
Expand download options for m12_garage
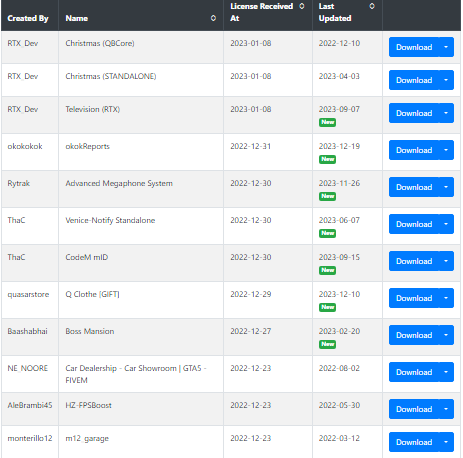click(x=446, y=442)
